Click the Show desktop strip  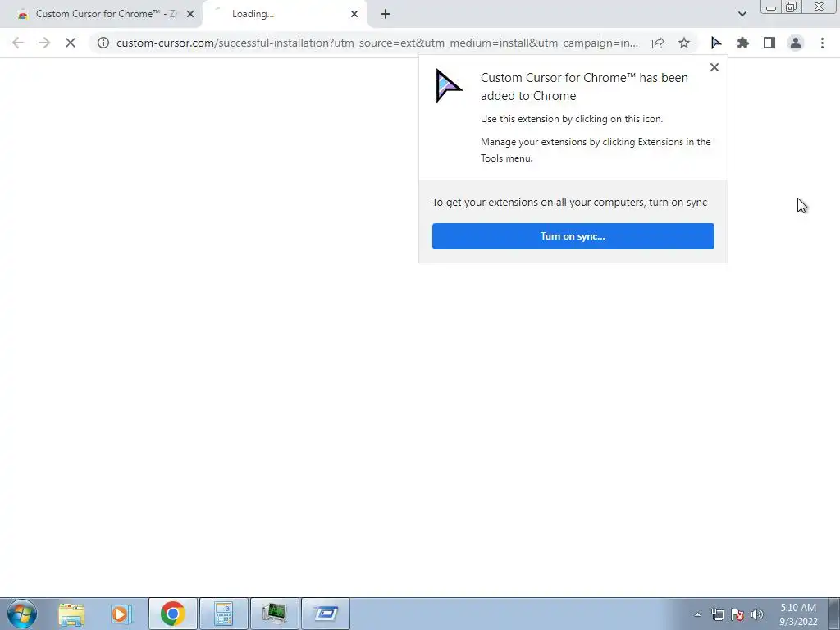coord(834,614)
